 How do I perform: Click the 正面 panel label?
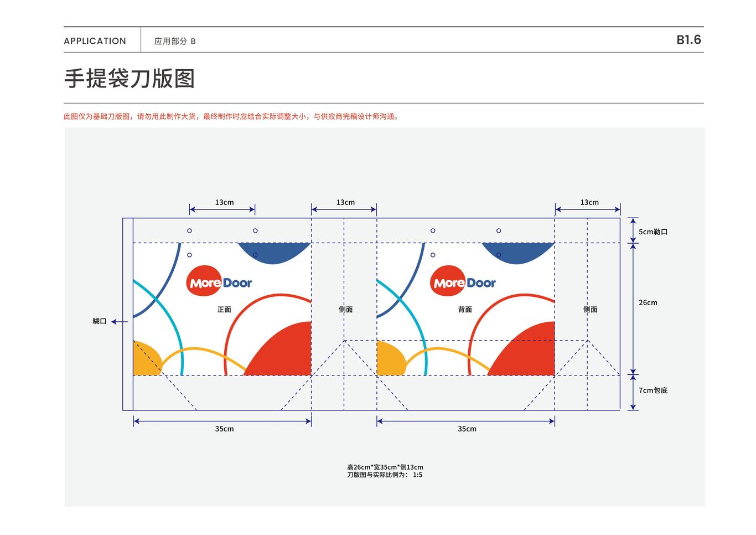(224, 310)
